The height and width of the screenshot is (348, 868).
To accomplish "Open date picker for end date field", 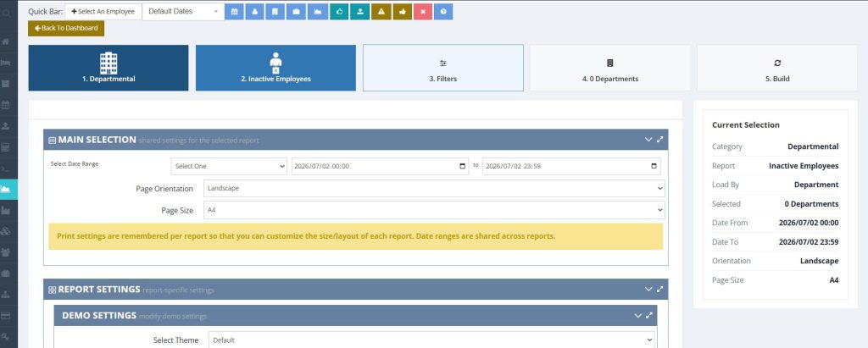I will 654,166.
